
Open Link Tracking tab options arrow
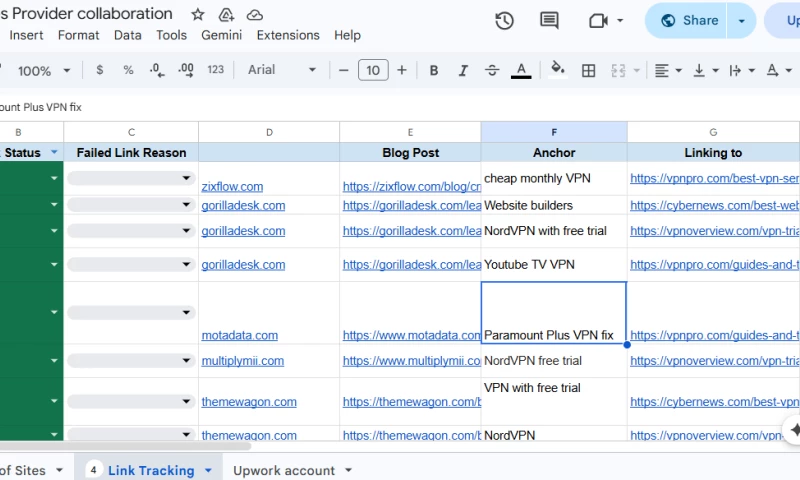208,470
